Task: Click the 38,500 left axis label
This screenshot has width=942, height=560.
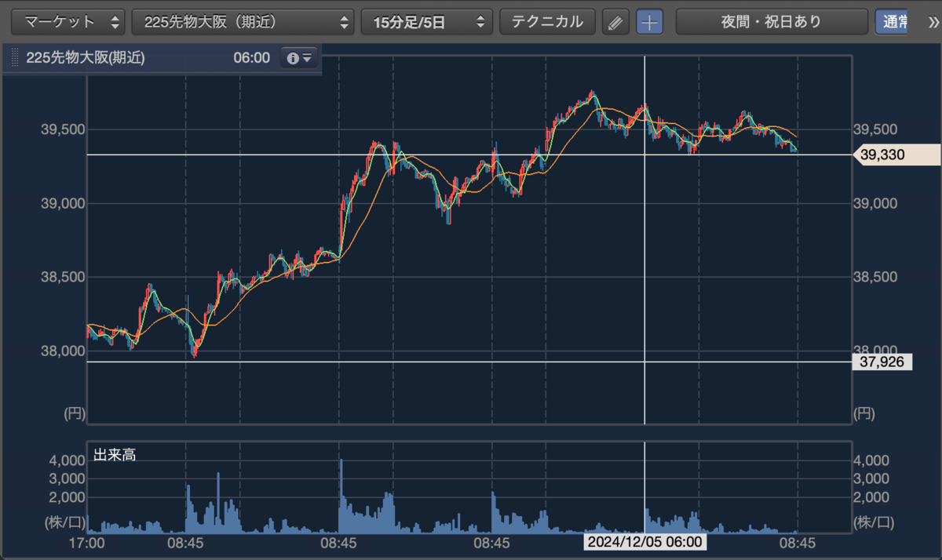Action: point(62,277)
